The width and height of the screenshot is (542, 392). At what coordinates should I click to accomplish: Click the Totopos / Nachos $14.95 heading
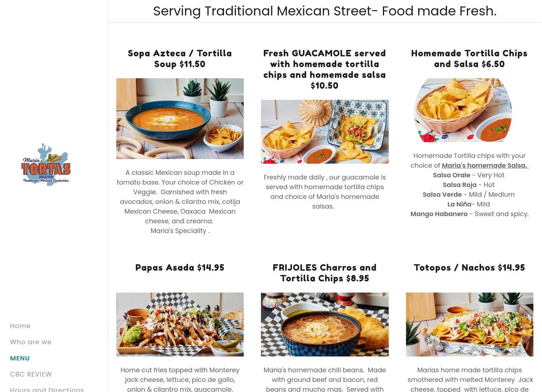click(469, 267)
